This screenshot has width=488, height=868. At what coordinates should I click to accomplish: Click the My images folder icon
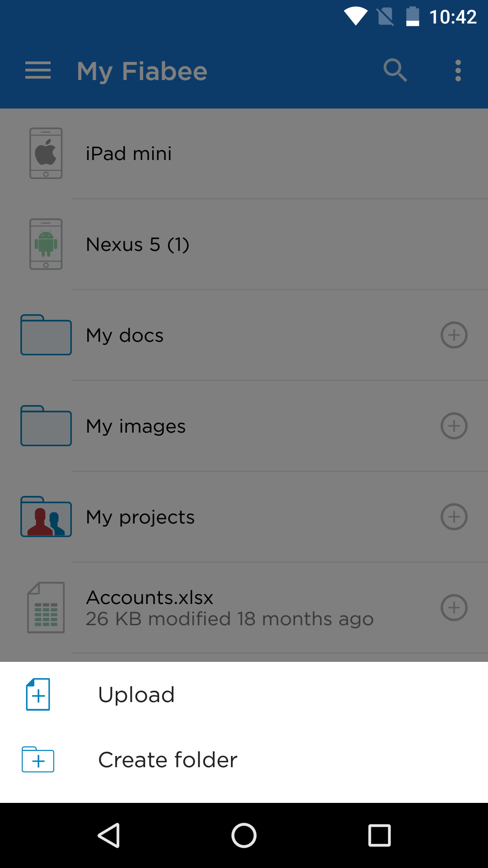pyautogui.click(x=46, y=426)
